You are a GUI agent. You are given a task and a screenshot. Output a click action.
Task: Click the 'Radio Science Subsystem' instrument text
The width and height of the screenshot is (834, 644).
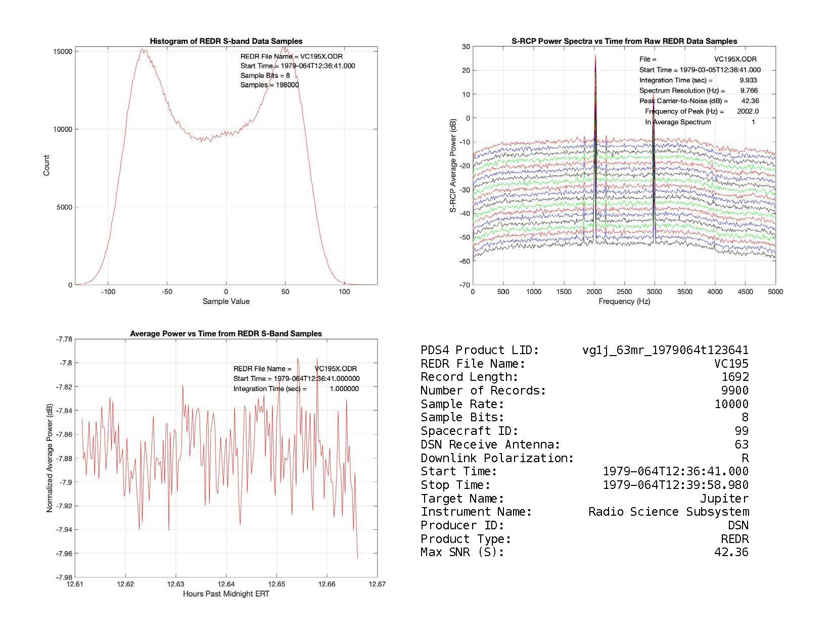[668, 512]
